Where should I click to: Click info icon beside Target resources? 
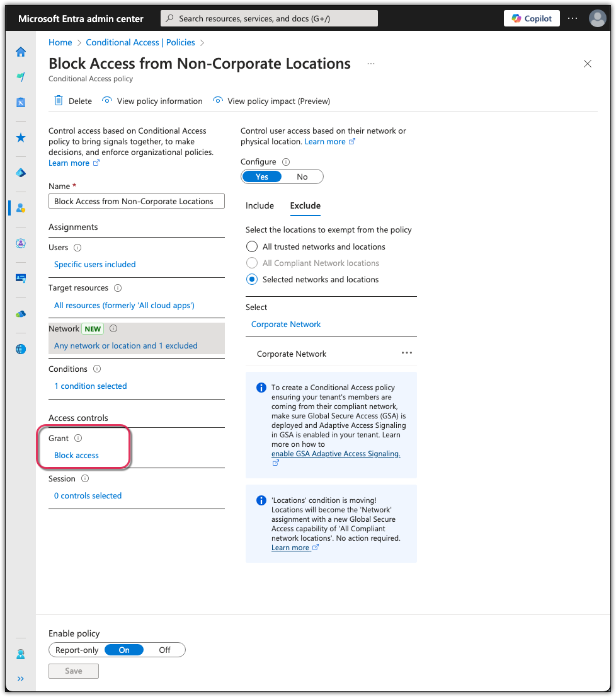118,288
